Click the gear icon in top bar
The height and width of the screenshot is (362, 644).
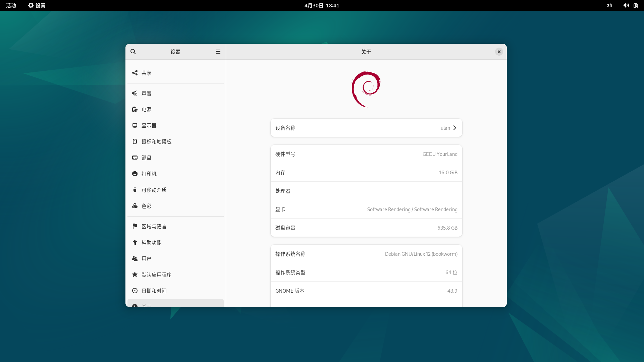pyautogui.click(x=31, y=5)
